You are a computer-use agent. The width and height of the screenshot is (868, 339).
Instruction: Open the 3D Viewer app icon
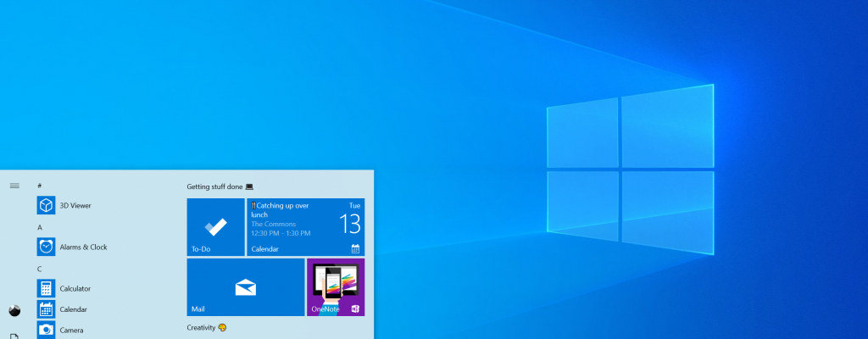pos(46,205)
